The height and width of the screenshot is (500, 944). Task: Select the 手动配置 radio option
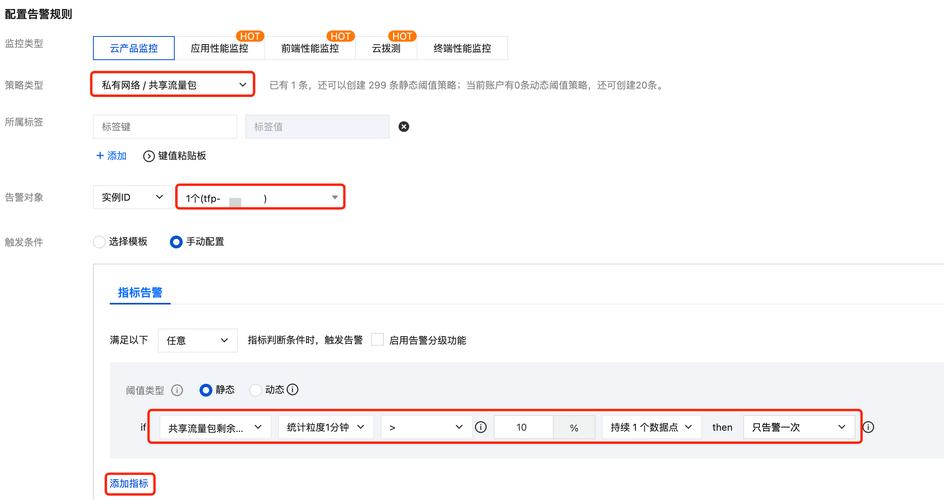176,242
